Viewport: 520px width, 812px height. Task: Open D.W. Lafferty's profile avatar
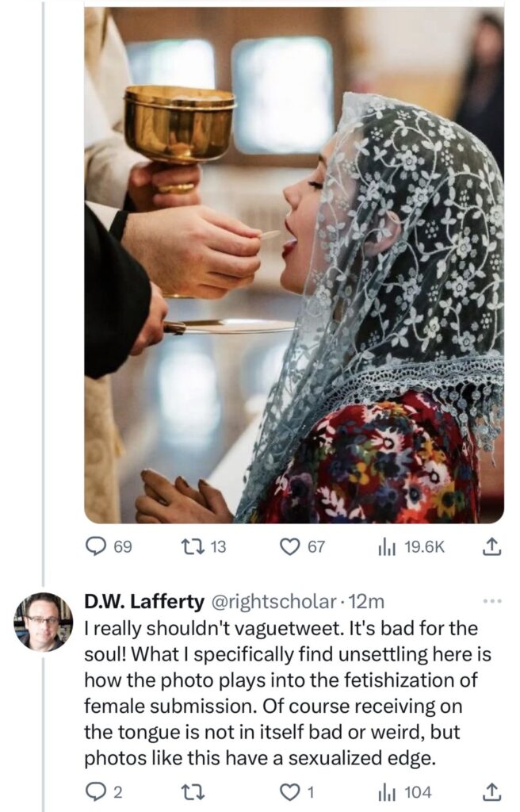click(x=44, y=621)
